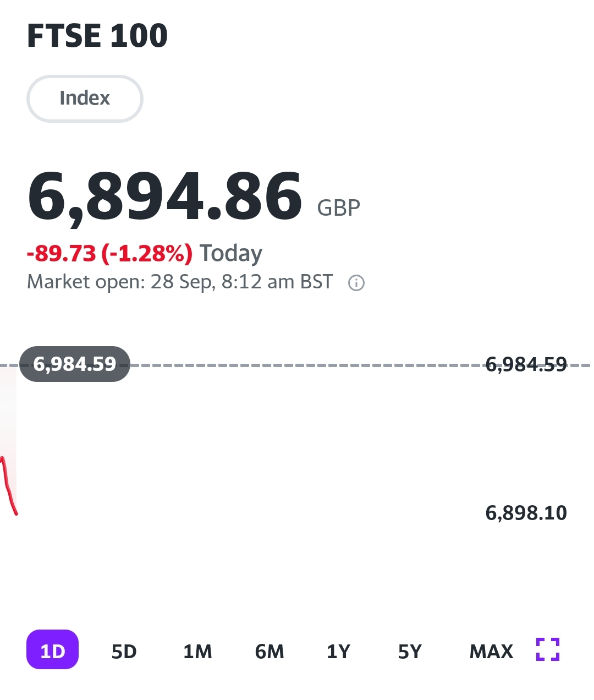Screen dimensions: 594x700
Task: Show the MAX chart range
Action: point(491,652)
